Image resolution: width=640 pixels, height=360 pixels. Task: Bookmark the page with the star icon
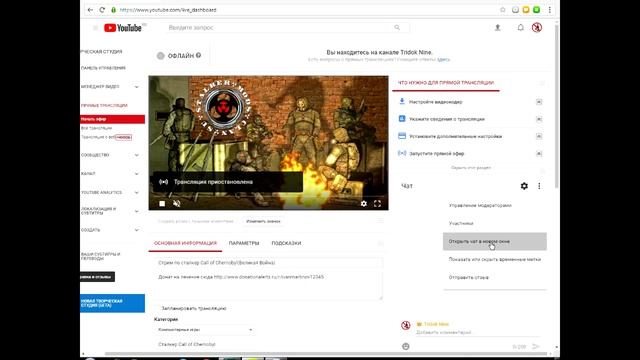click(x=503, y=10)
